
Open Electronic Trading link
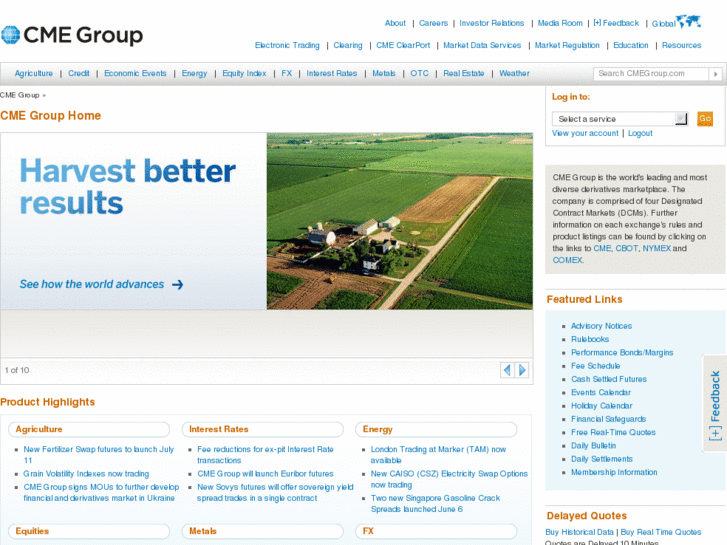tap(287, 45)
